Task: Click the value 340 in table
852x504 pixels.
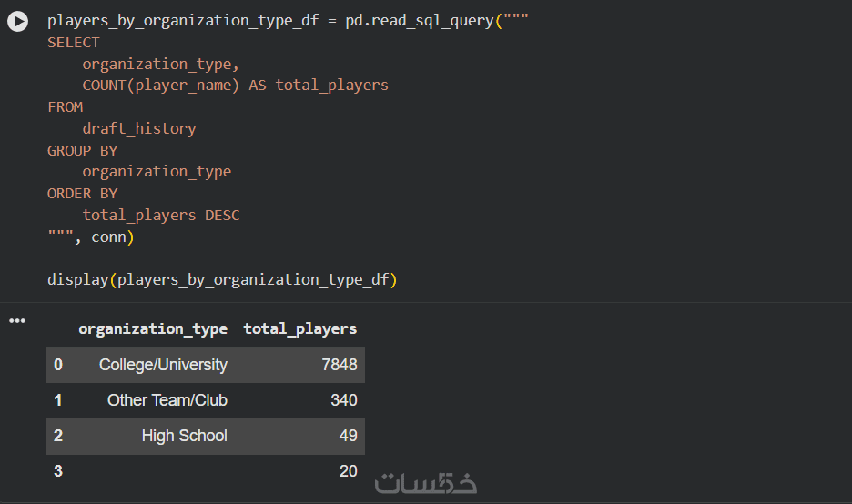Action: [343, 400]
